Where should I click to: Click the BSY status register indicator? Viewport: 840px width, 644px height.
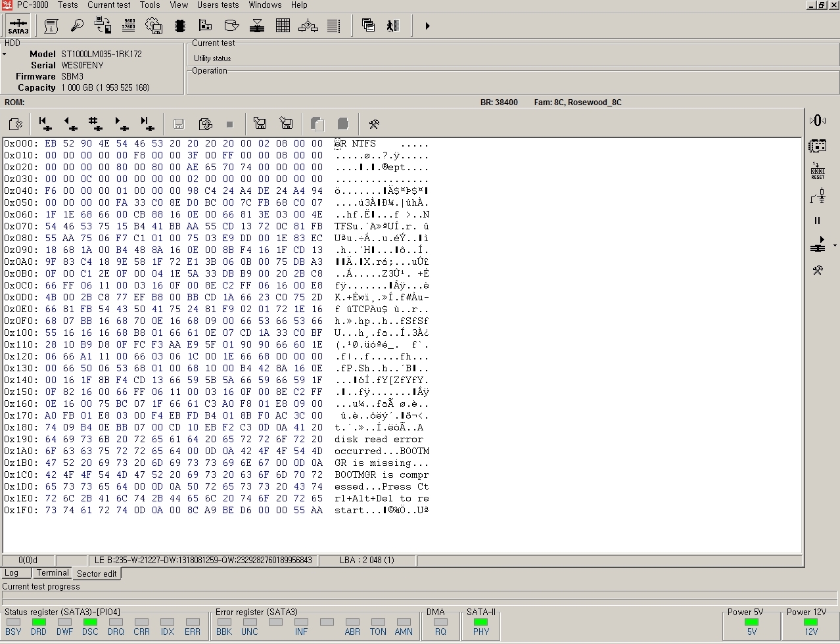click(13, 622)
